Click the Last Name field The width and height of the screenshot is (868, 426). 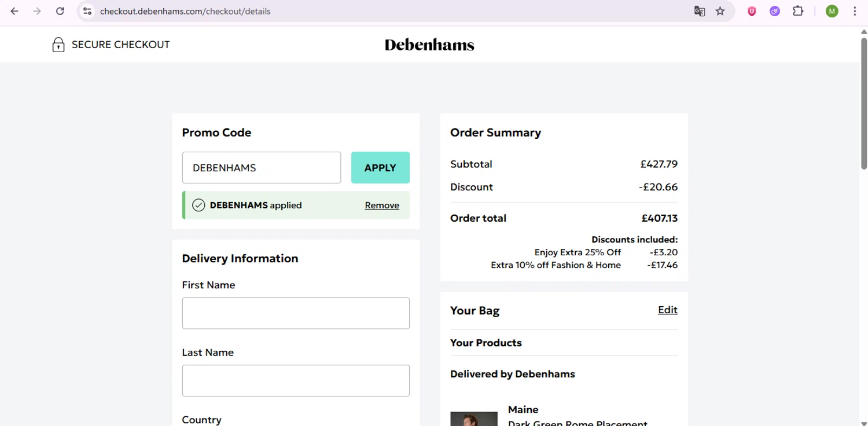click(296, 380)
